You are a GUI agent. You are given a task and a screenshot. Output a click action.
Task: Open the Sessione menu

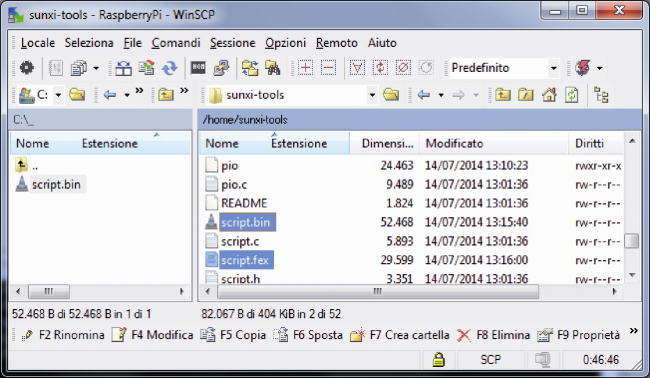point(233,43)
